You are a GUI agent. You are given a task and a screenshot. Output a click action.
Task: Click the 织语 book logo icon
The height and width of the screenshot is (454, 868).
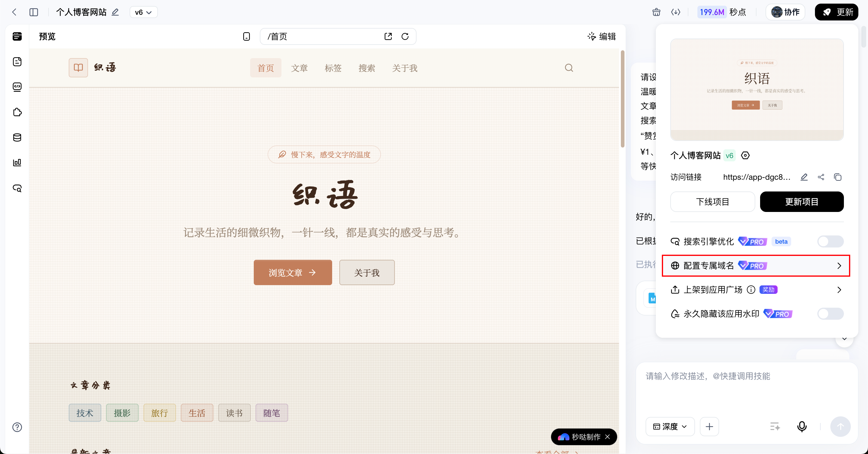[78, 68]
